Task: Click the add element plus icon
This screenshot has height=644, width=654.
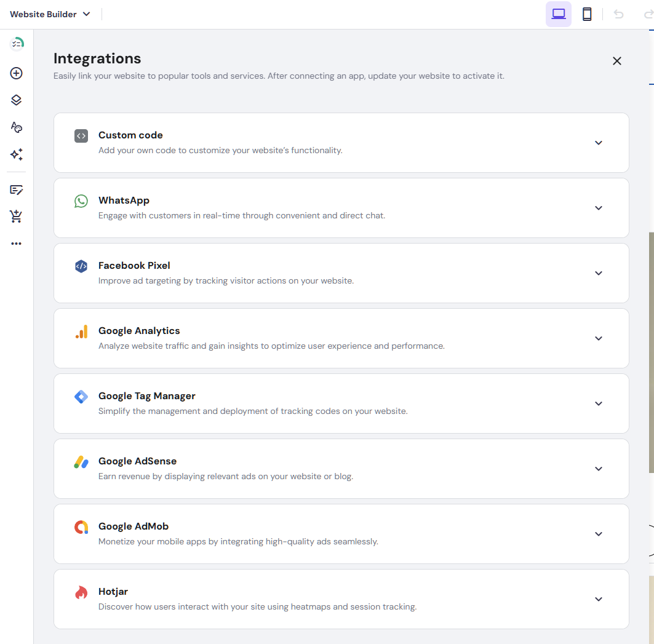Action: click(x=16, y=73)
